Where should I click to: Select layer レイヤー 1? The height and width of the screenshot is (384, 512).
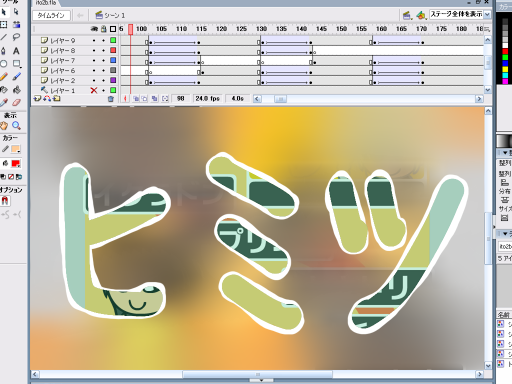(x=63, y=90)
